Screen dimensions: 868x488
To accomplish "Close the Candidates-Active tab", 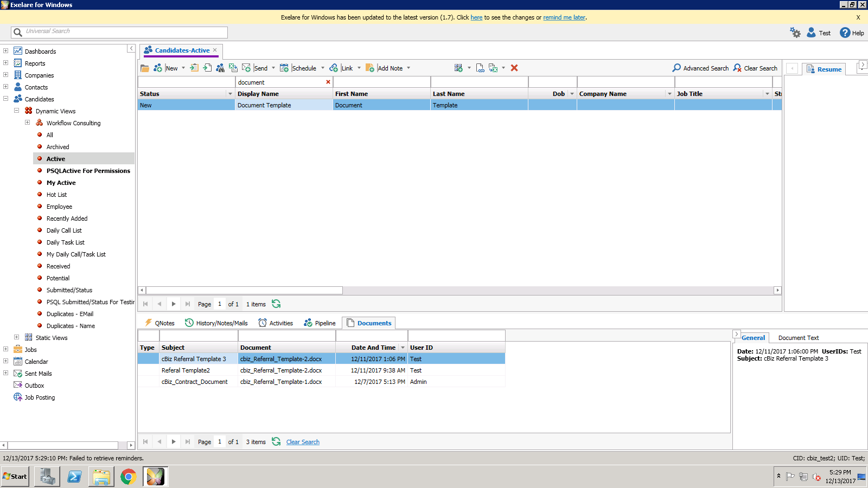I will pyautogui.click(x=215, y=50).
